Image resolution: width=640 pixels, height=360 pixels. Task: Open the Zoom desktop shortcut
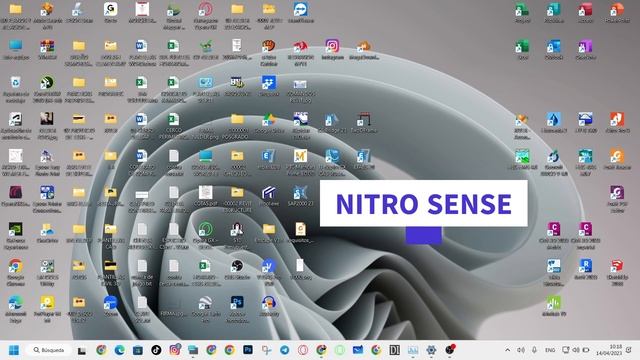(x=110, y=303)
